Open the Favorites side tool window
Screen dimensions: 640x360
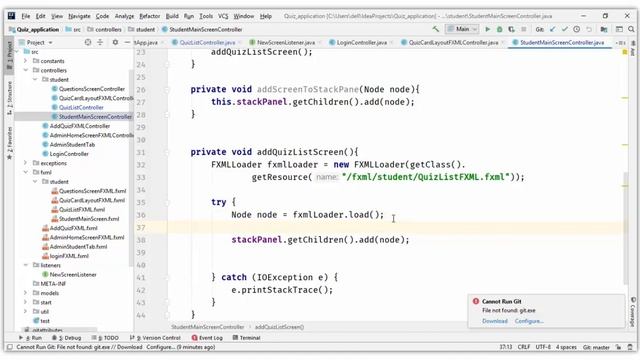point(9,143)
